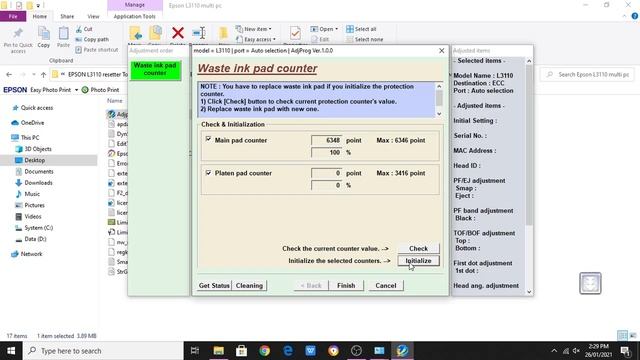
Task: Click the Properties checkmark icon
Action: [x=295, y=33]
